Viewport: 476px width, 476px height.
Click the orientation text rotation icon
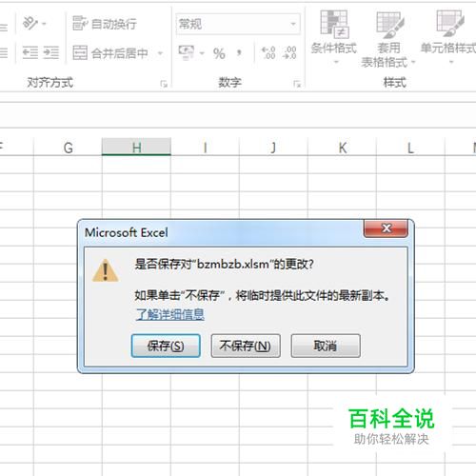[x=30, y=23]
